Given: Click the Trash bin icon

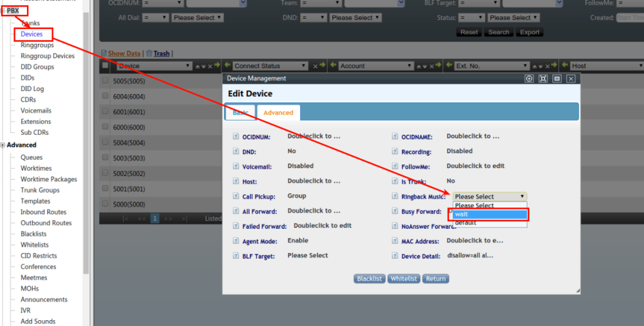Looking at the screenshot, I should (149, 53).
